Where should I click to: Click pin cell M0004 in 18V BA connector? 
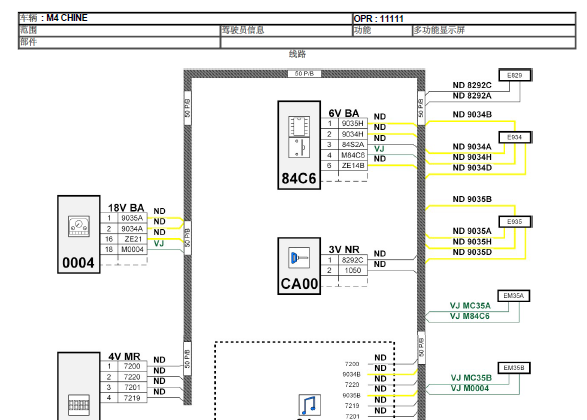pos(133,249)
